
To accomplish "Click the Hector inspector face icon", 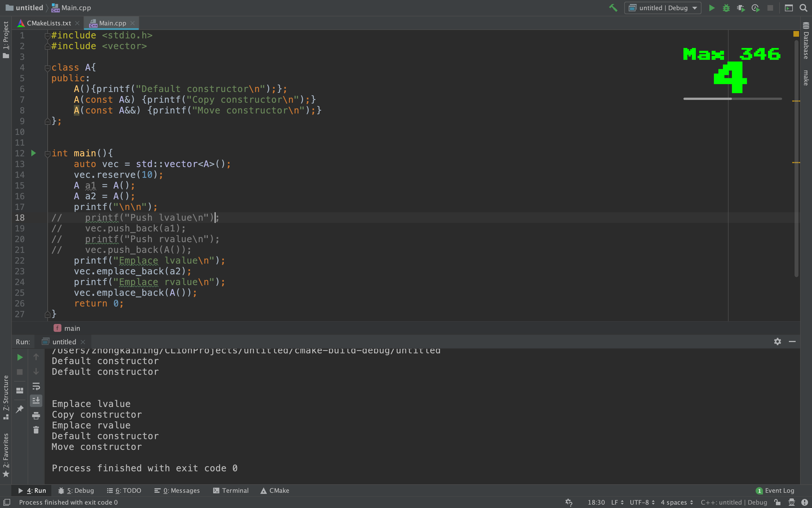I will click(791, 502).
